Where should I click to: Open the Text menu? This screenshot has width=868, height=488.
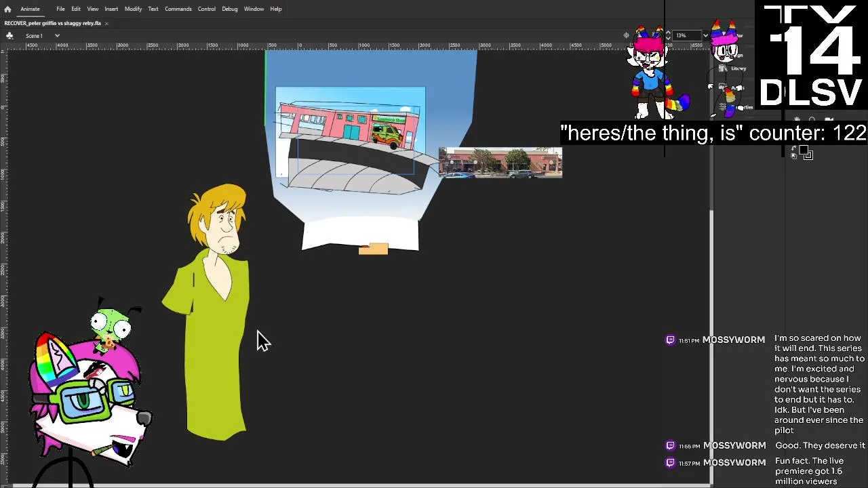(153, 9)
